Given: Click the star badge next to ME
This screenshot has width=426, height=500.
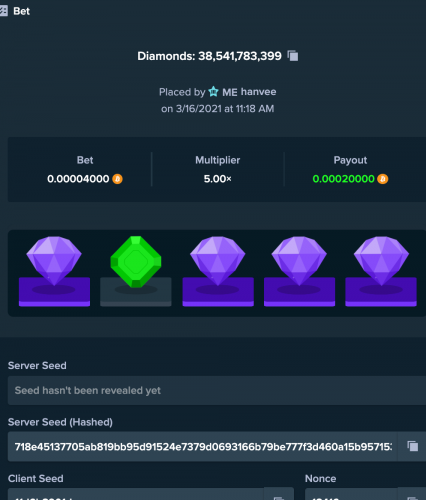Looking at the screenshot, I should 213,91.
